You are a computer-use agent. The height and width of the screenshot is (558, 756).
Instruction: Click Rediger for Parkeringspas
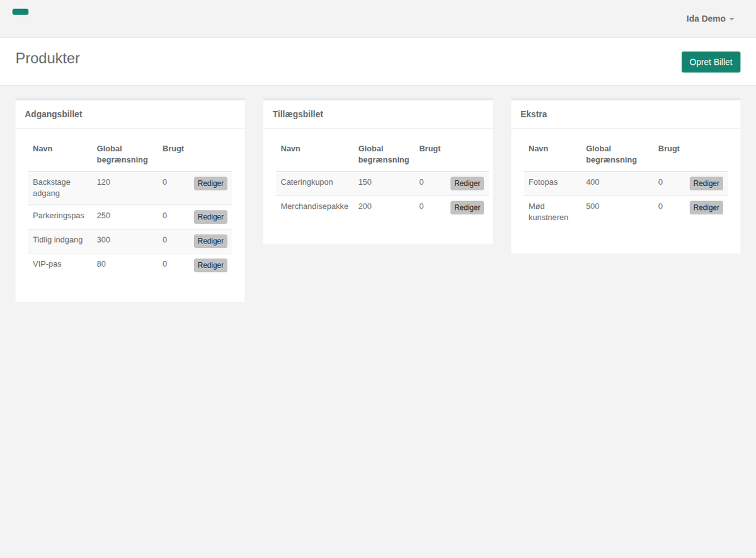pyautogui.click(x=210, y=217)
